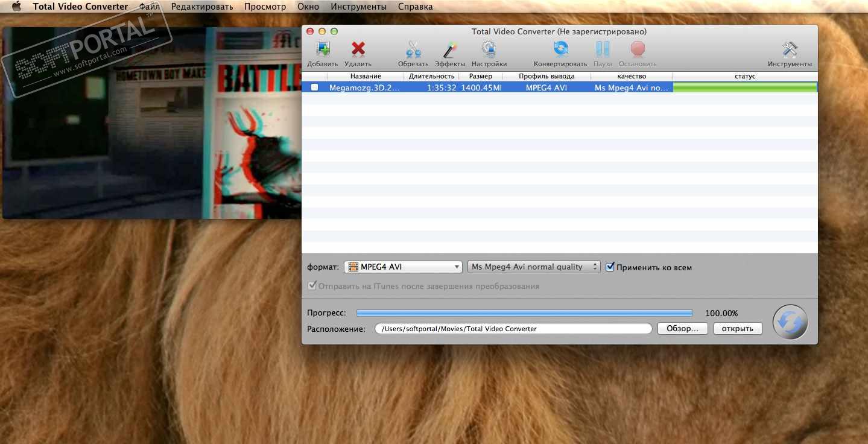Image resolution: width=868 pixels, height=444 pixels.
Task: Select the Megamozg.3D.2... file name
Action: (x=364, y=87)
